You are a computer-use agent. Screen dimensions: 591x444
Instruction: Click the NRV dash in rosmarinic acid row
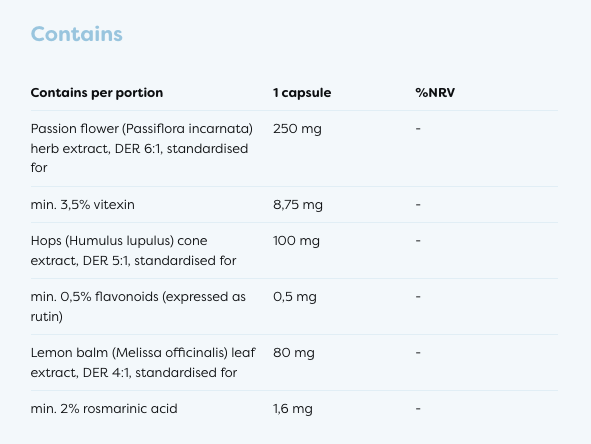coord(418,409)
